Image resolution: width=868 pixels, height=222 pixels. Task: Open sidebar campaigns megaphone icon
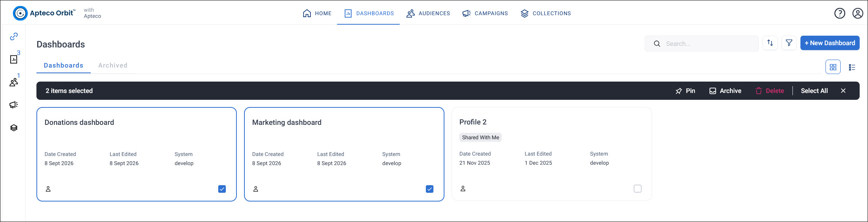point(14,105)
